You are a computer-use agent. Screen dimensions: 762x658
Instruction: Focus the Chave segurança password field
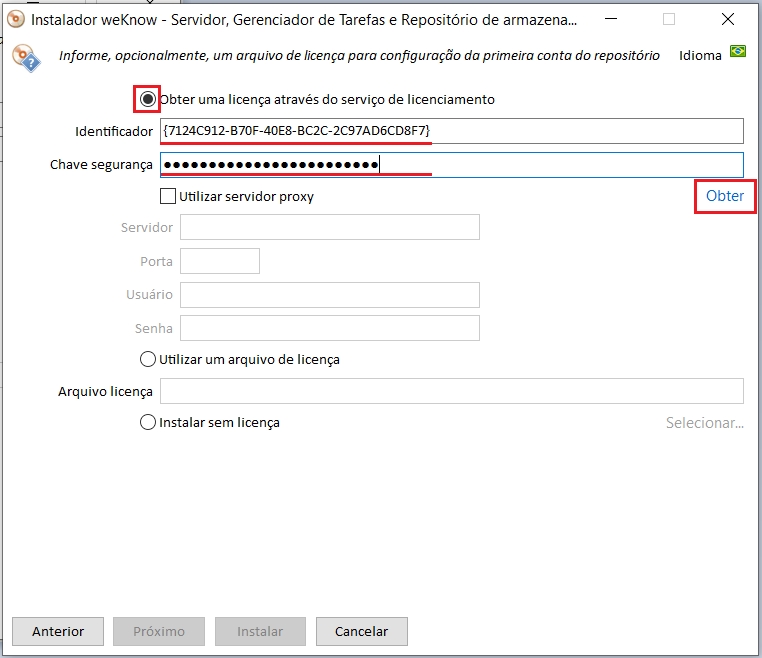pyautogui.click(x=451, y=164)
